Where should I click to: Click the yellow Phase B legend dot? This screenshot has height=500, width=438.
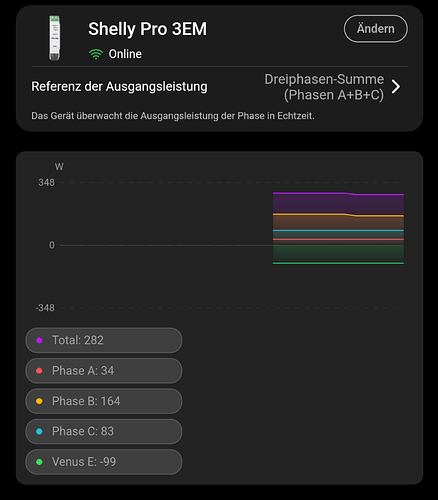click(39, 401)
